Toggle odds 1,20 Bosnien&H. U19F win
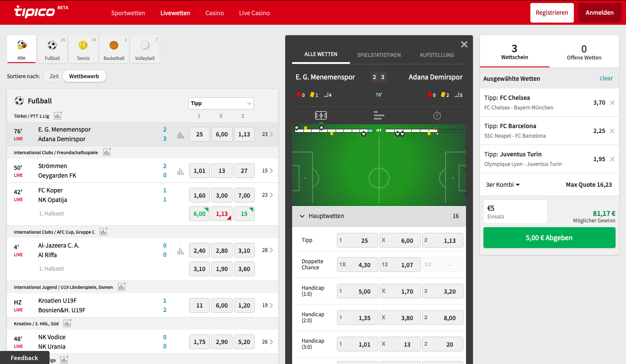 (244, 305)
